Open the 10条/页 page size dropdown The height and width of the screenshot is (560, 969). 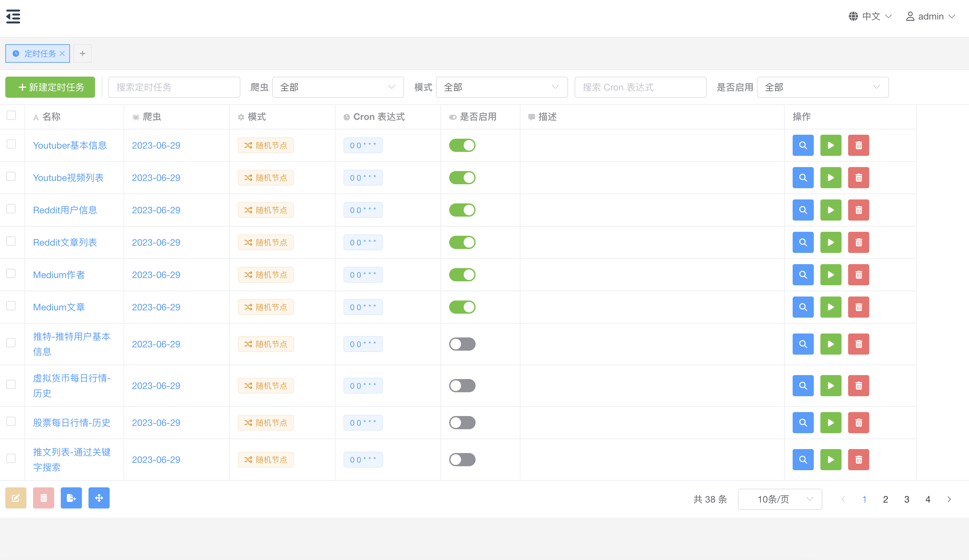(780, 499)
